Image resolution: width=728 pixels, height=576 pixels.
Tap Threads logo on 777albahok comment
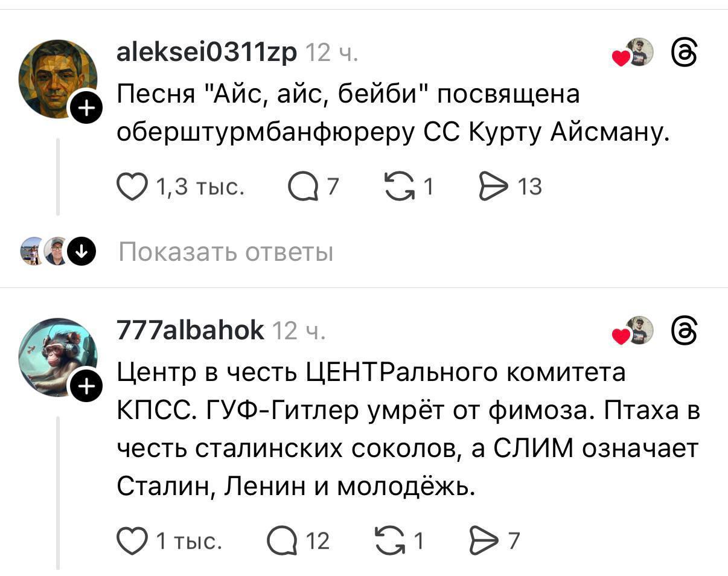click(x=685, y=331)
